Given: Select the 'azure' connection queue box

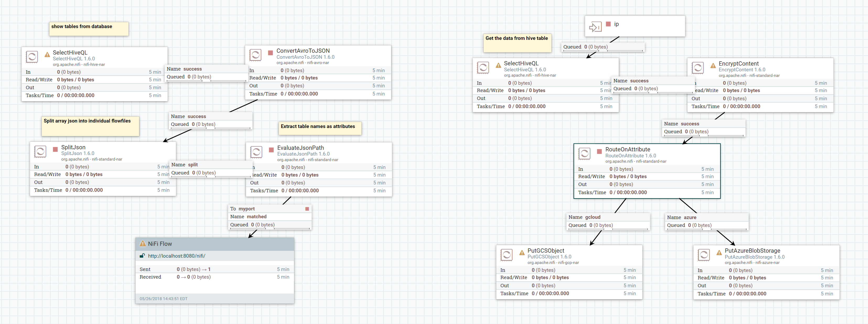Looking at the screenshot, I should [x=707, y=221].
